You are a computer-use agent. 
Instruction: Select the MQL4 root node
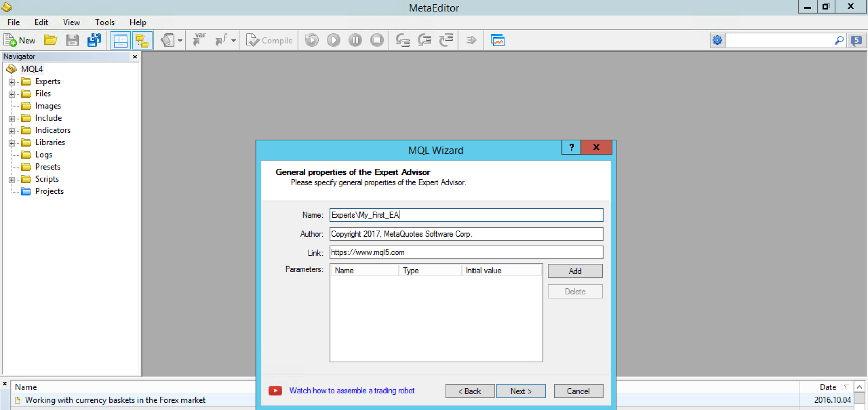click(32, 69)
